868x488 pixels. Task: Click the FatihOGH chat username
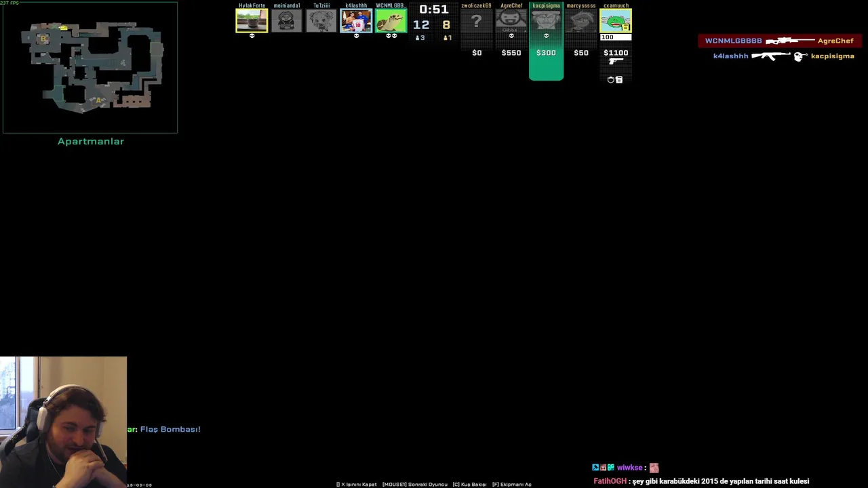click(x=610, y=481)
